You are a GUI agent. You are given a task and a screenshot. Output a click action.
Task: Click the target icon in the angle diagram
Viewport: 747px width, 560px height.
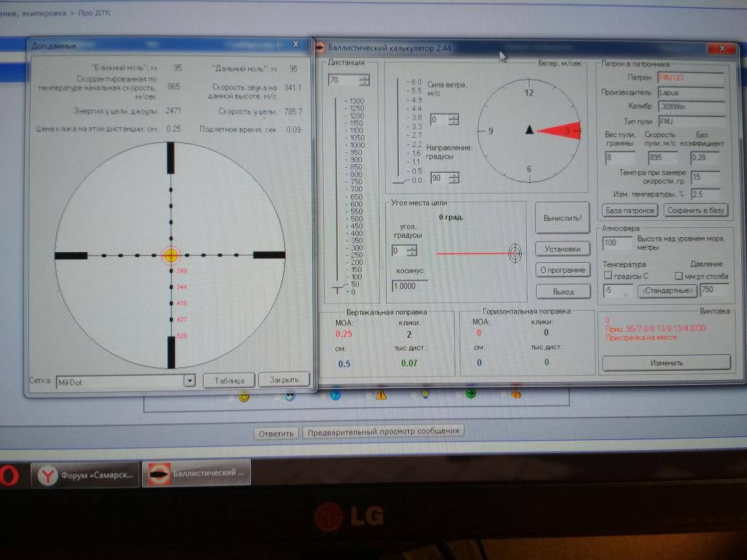(515, 252)
